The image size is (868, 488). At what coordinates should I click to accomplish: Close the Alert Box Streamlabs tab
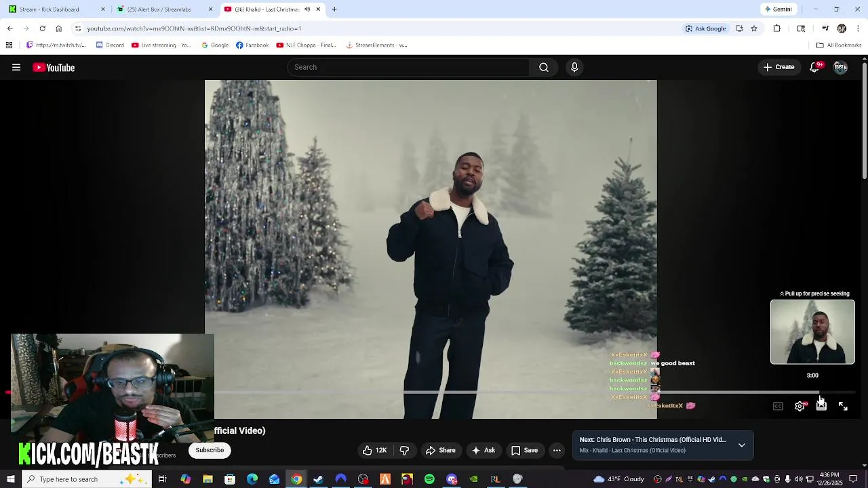pos(210,9)
